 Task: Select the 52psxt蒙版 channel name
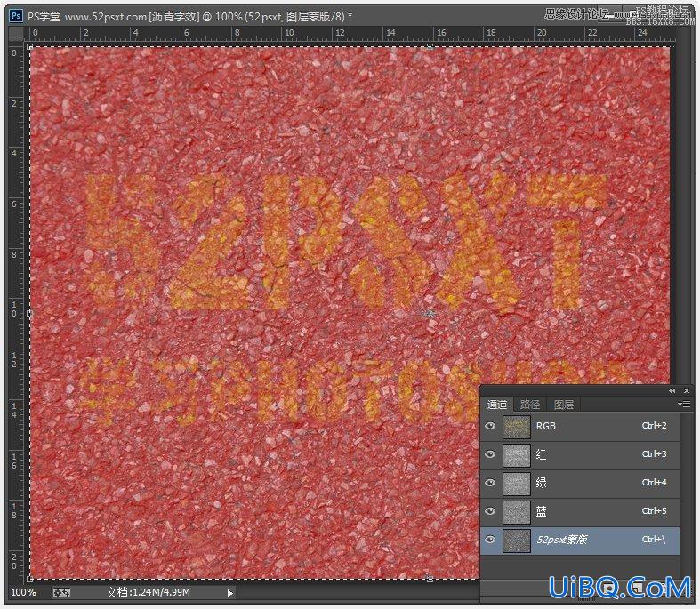coord(561,540)
